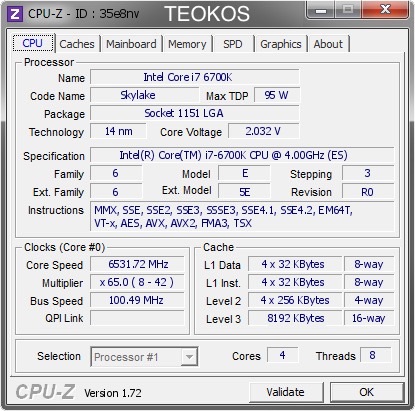The height and width of the screenshot is (411, 415).
Task: Open the Processor #1 selection dropdown arrow
Action: pyautogui.click(x=189, y=357)
